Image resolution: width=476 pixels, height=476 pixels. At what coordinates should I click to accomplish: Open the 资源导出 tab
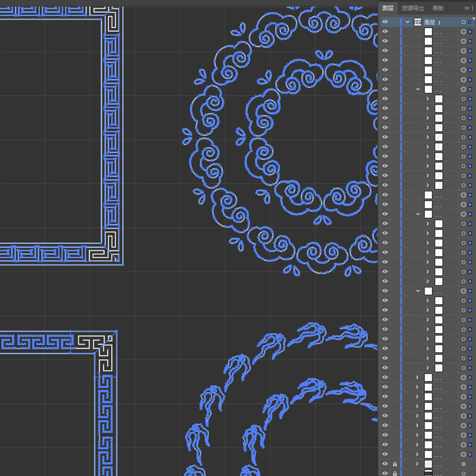coord(413,8)
